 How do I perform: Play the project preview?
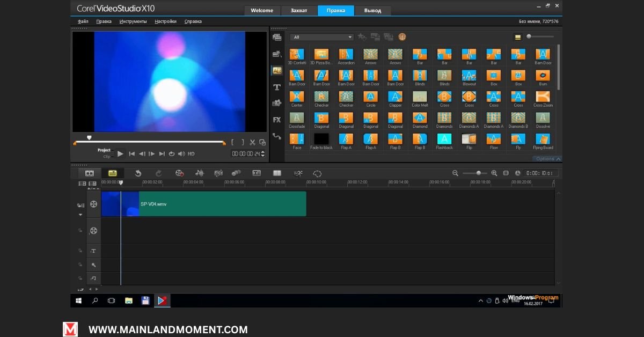click(120, 153)
